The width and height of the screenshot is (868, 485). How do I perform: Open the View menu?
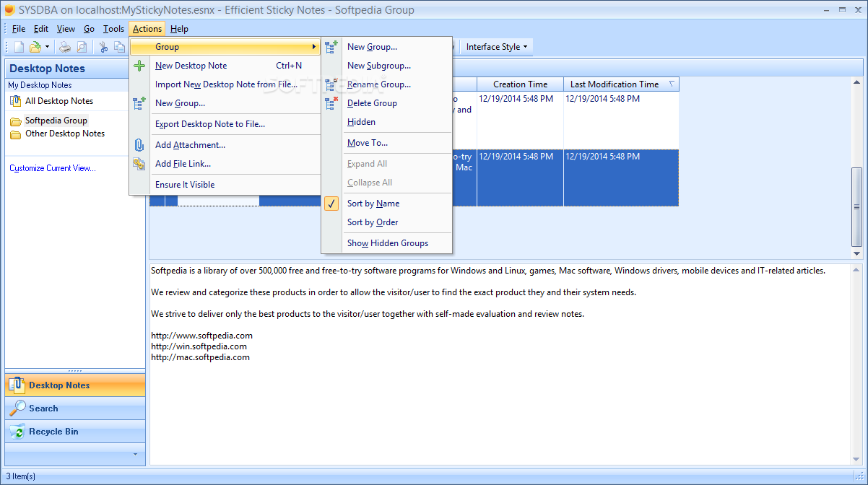pos(66,29)
